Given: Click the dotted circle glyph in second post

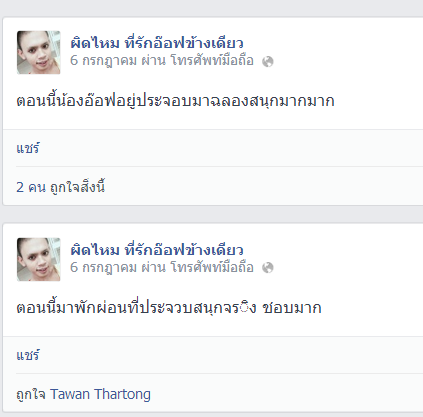Looking at the screenshot, I should (x=244, y=308).
